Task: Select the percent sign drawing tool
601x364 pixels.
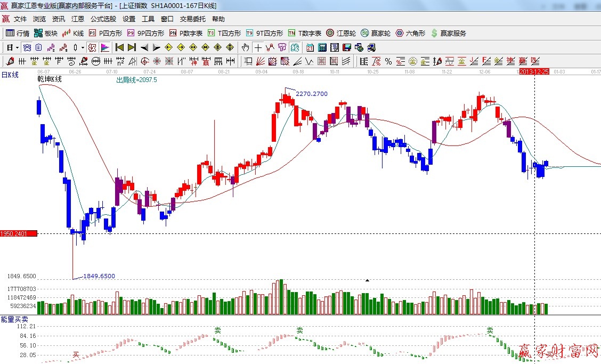Action: click(x=388, y=61)
